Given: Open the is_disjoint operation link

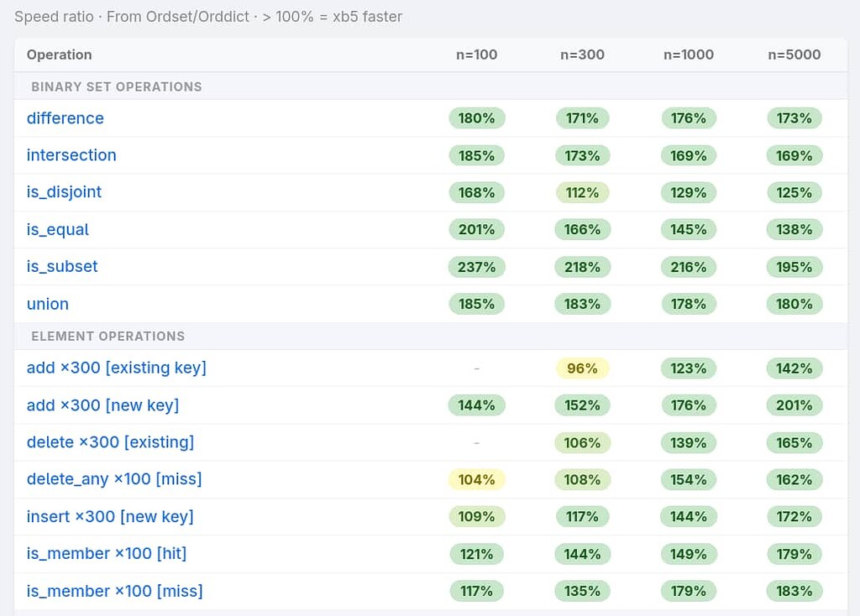Looking at the screenshot, I should click(x=64, y=192).
